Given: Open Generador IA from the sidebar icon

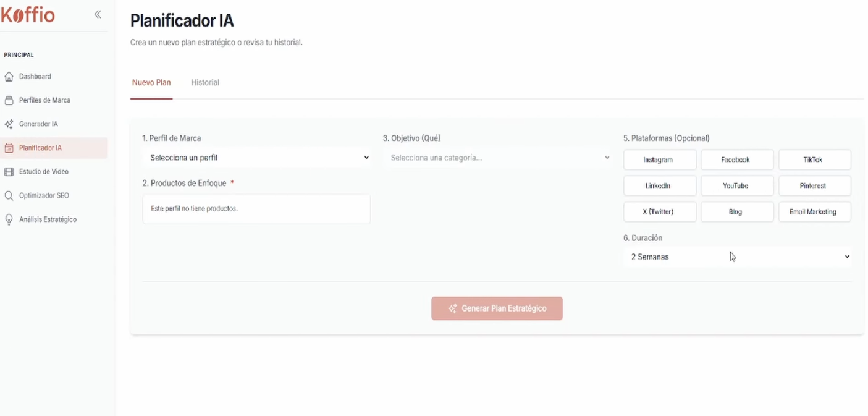Looking at the screenshot, I should (9, 124).
